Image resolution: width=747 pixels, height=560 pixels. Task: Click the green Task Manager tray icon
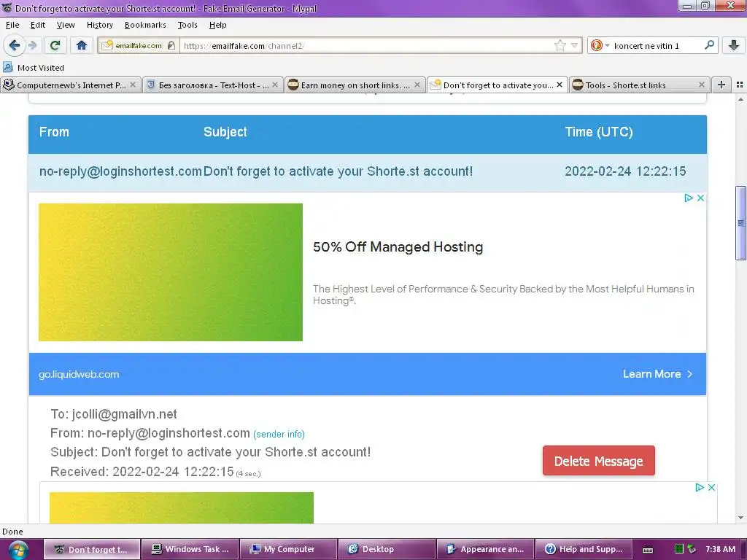[x=679, y=549]
